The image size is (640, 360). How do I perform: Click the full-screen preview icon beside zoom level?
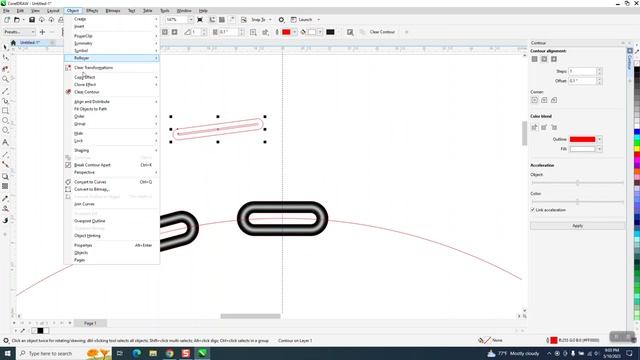coord(200,20)
